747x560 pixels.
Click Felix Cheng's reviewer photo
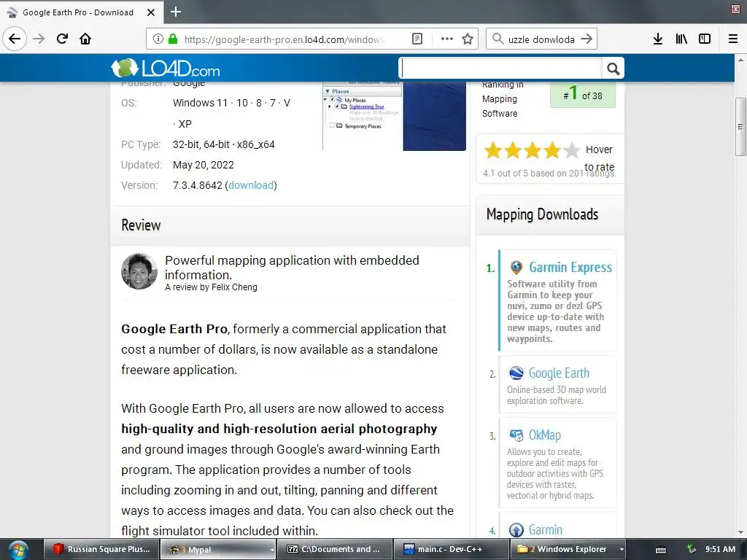139,271
